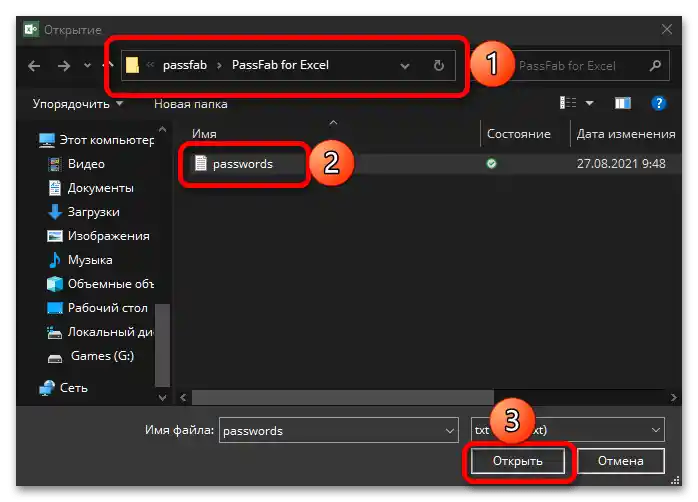Click the horizontal scrollbar right arrow

674,397
